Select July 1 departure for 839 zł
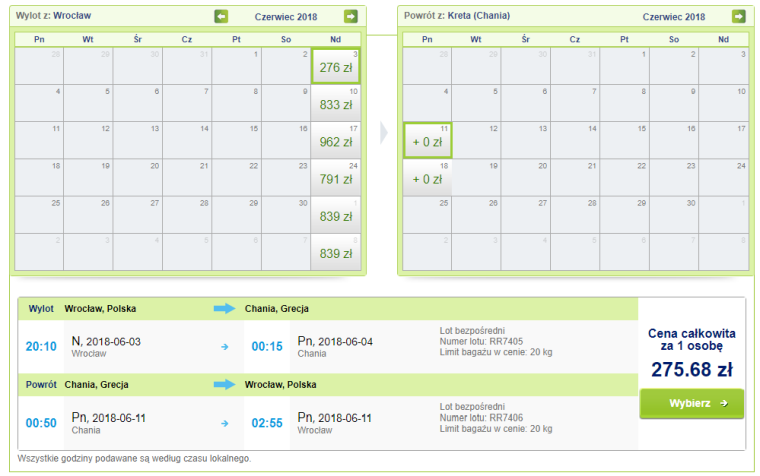This screenshot has height=476, width=760. (335, 215)
